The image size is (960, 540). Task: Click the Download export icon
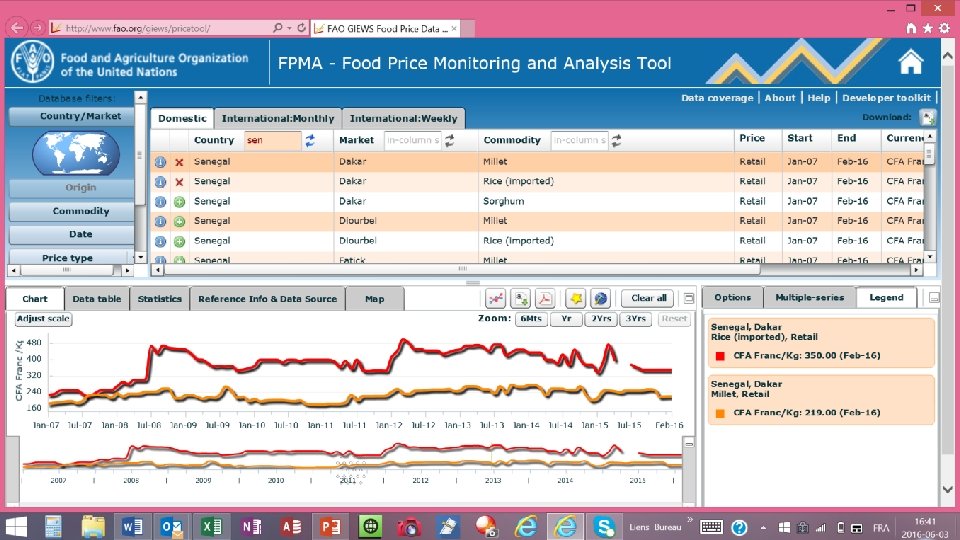point(928,117)
